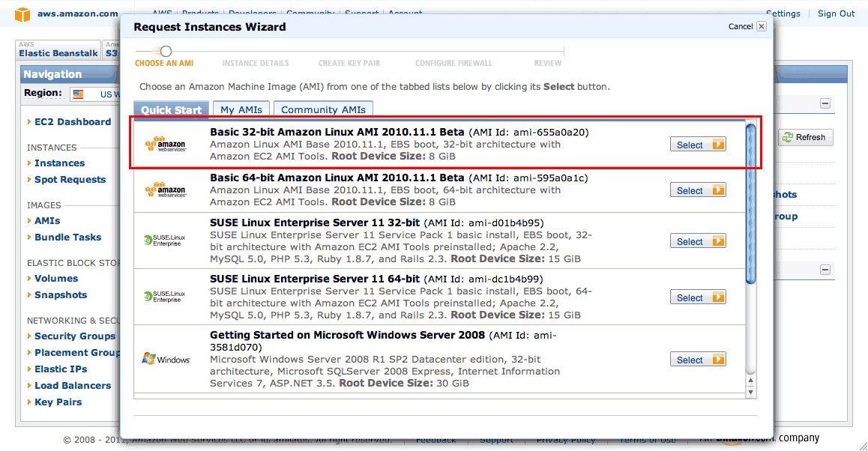
Task: Switch to the My AMIs tab
Action: [241, 109]
